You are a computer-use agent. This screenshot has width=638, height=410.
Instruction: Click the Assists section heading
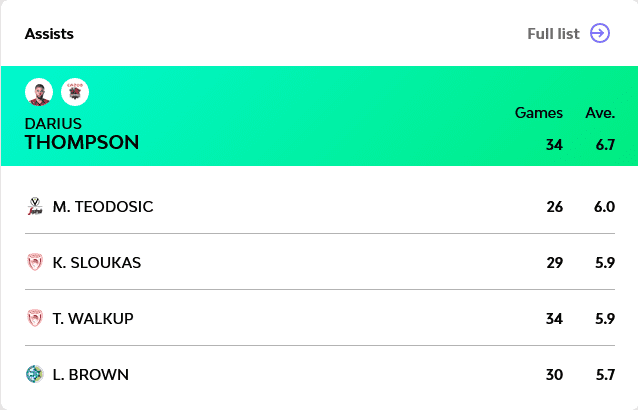49,34
